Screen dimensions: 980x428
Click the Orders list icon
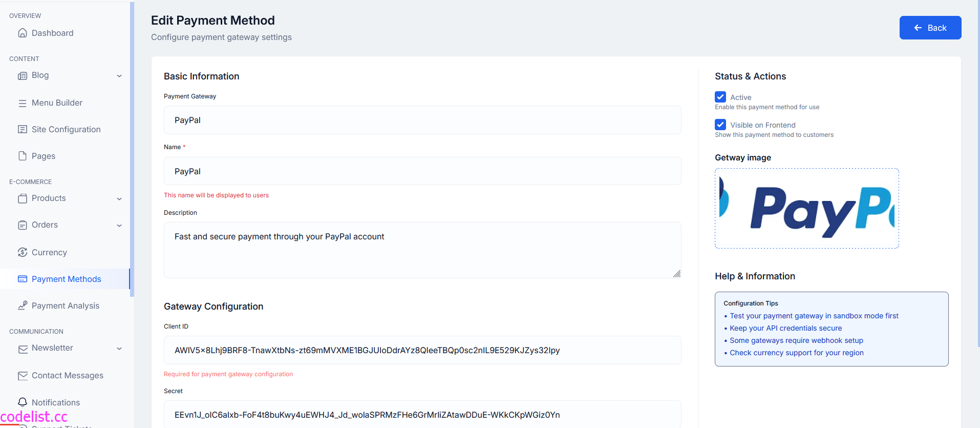click(x=23, y=225)
